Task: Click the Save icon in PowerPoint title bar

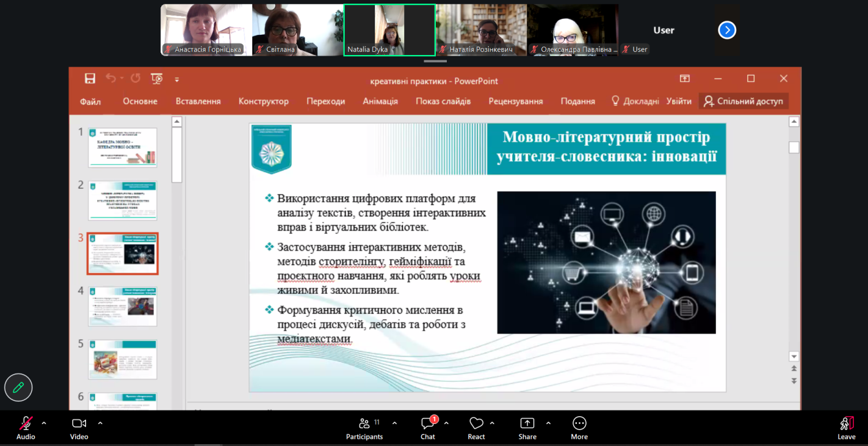Action: coord(90,78)
